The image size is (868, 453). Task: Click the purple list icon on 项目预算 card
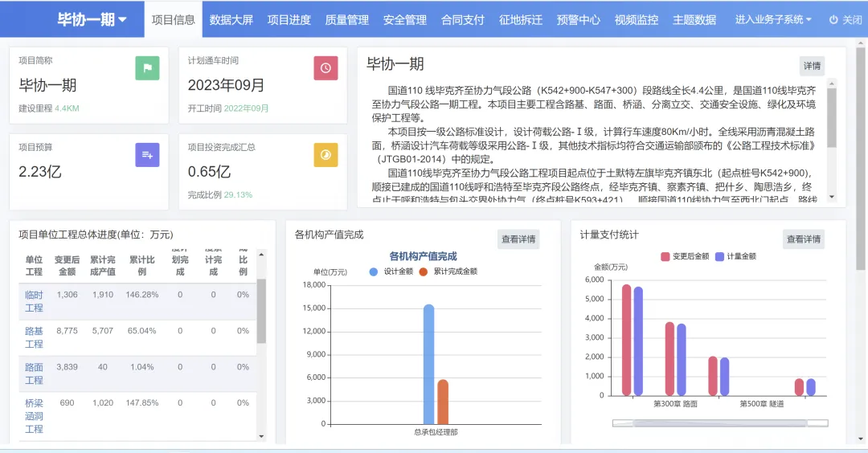[x=147, y=154]
